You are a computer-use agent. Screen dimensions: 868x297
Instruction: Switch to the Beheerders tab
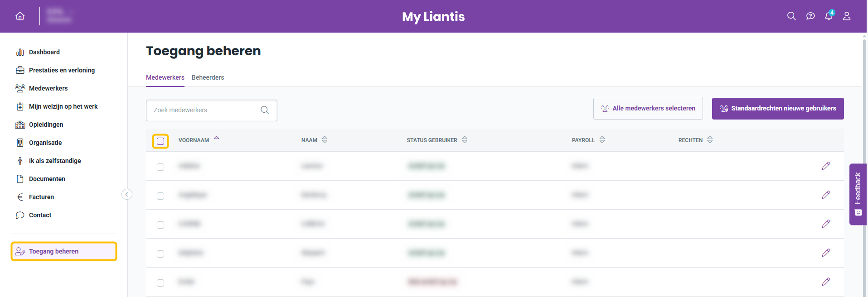[x=208, y=77]
